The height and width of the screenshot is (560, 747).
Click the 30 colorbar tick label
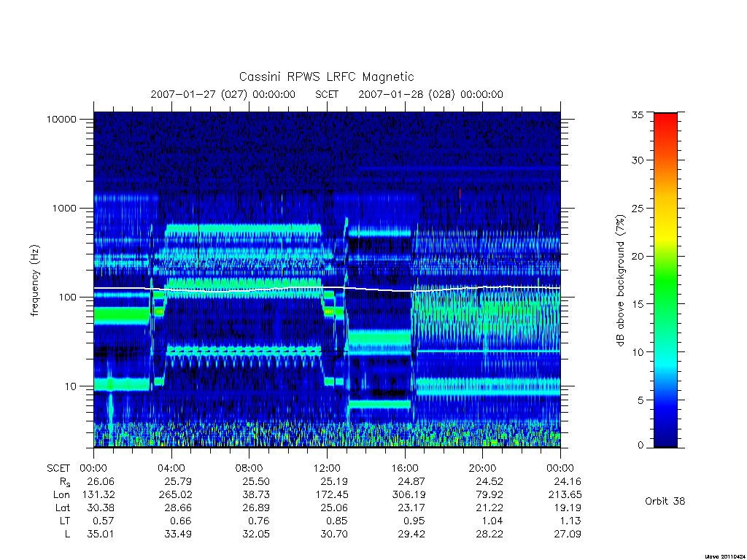638,160
